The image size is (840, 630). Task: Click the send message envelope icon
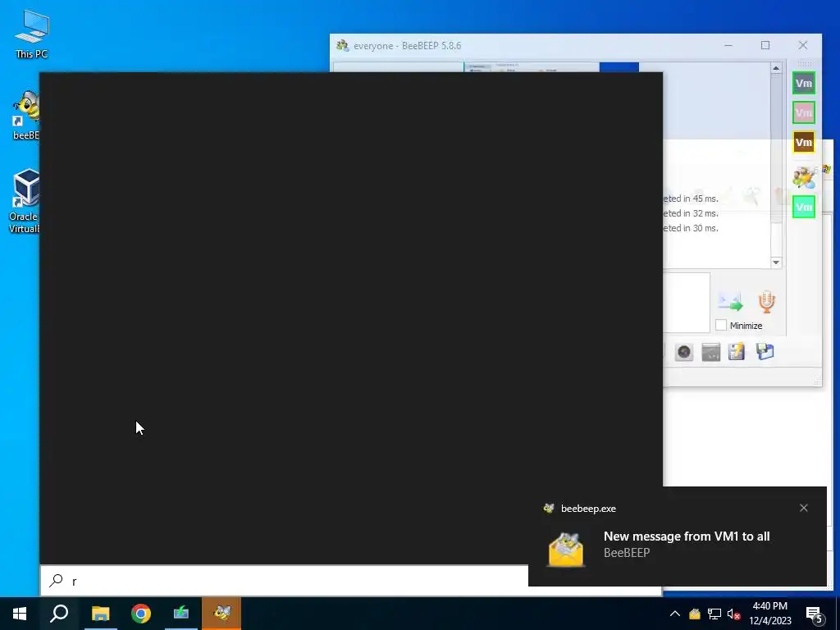point(730,301)
